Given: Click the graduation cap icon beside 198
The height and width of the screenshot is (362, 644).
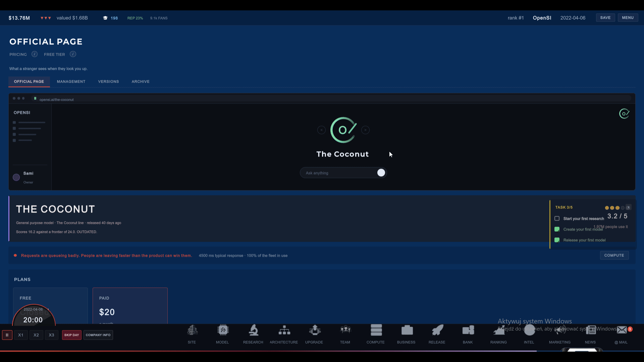Looking at the screenshot, I should coord(105,18).
